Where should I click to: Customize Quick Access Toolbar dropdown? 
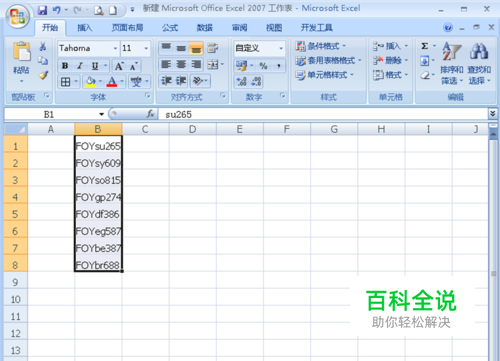[132, 10]
